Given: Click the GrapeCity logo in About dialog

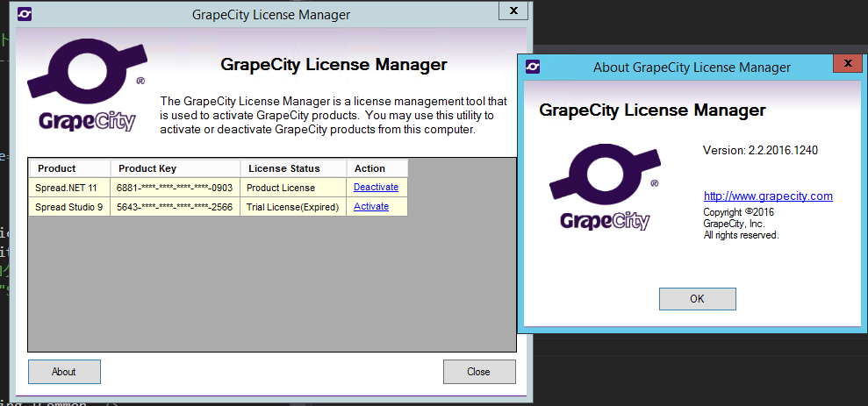Looking at the screenshot, I should click(x=605, y=187).
